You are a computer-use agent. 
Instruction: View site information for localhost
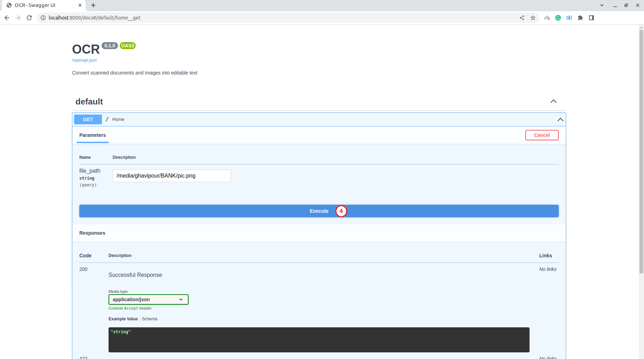(x=43, y=18)
